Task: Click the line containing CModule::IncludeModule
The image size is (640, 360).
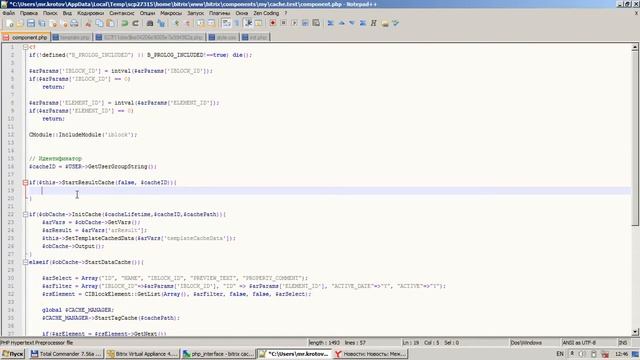Action: pos(83,135)
